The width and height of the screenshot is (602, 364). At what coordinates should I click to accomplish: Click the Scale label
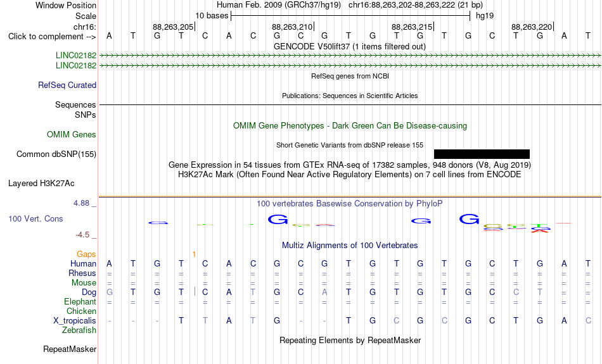point(86,16)
